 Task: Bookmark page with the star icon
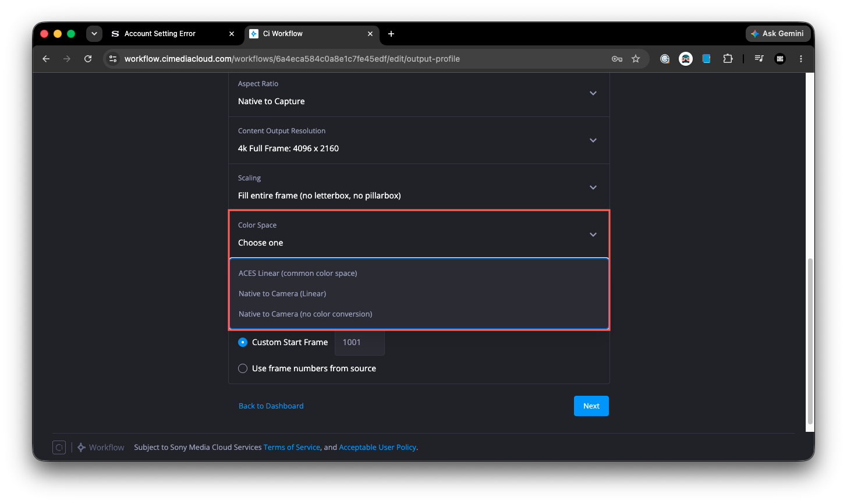pos(636,59)
